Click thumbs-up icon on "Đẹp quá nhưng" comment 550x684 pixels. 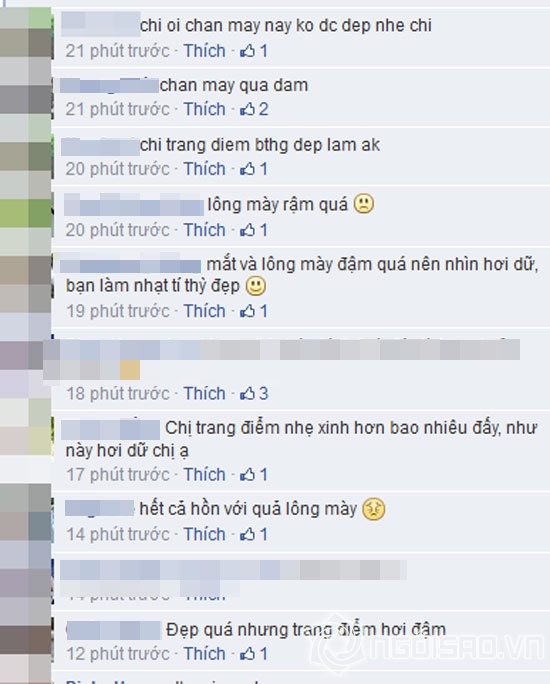(x=247, y=653)
